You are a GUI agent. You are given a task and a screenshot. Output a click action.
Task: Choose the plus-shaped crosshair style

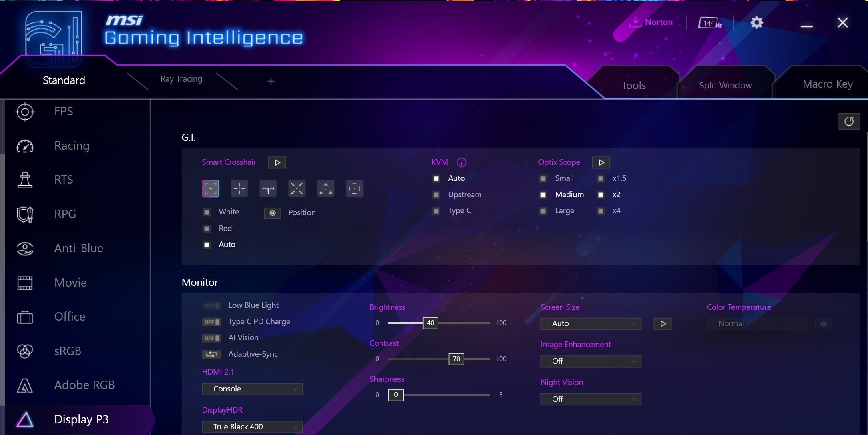point(239,188)
